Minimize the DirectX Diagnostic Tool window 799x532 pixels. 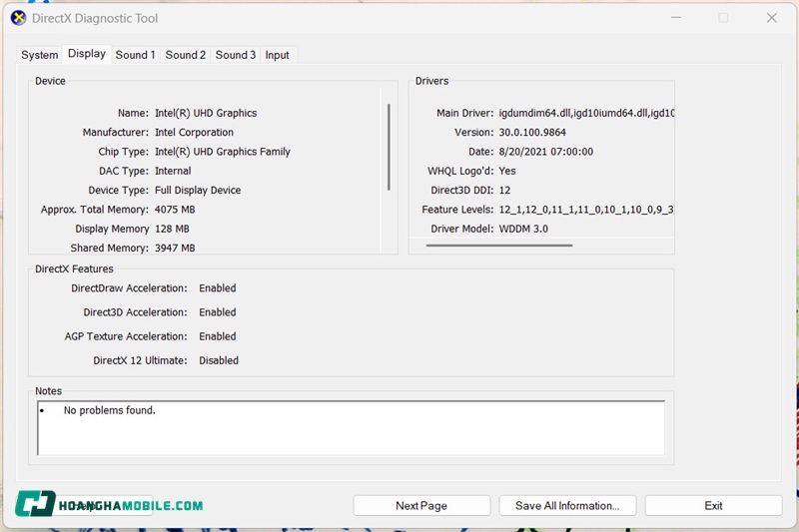pyautogui.click(x=676, y=18)
